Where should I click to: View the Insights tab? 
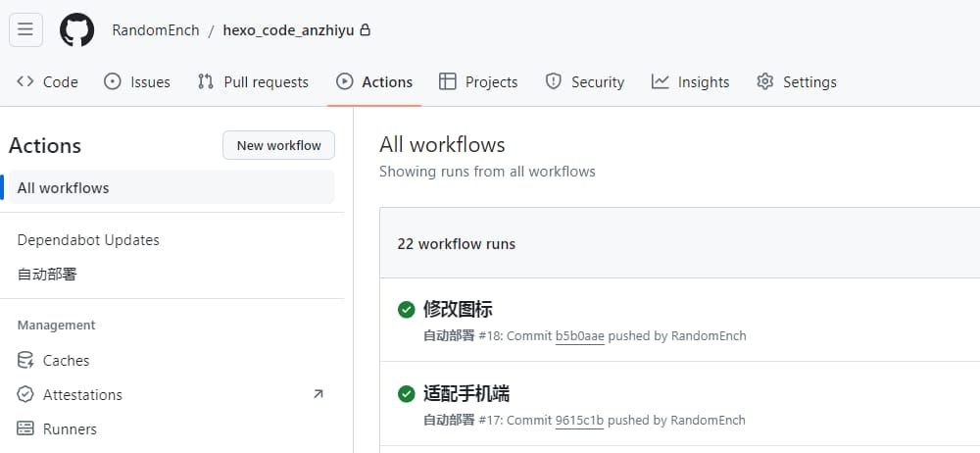pos(691,82)
